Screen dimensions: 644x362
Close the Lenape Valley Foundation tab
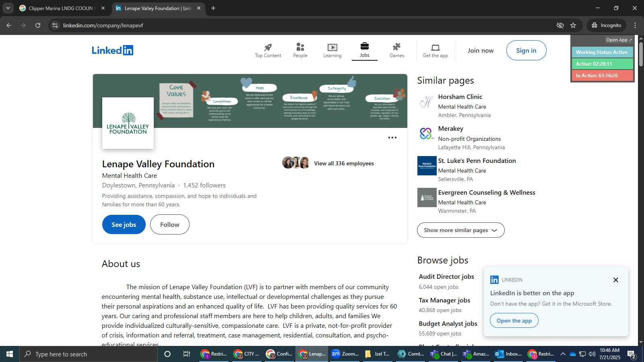pos(198,8)
